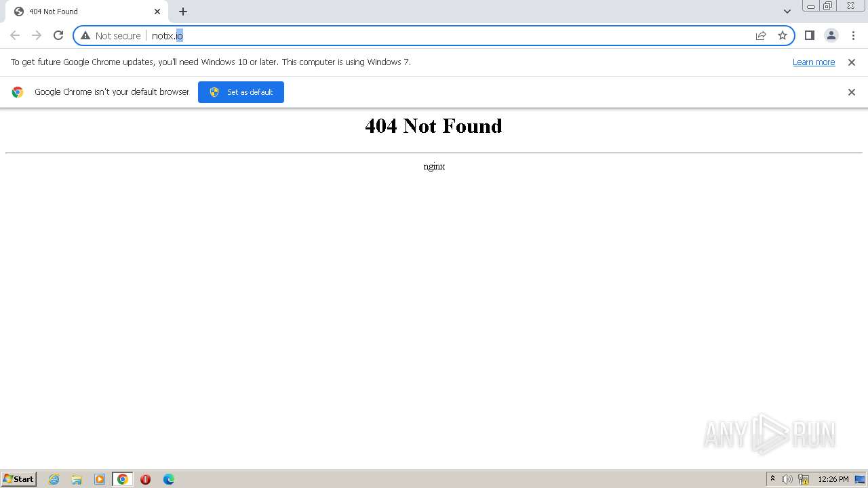Click the Set as default button
This screenshot has width=868, height=488.
point(241,92)
